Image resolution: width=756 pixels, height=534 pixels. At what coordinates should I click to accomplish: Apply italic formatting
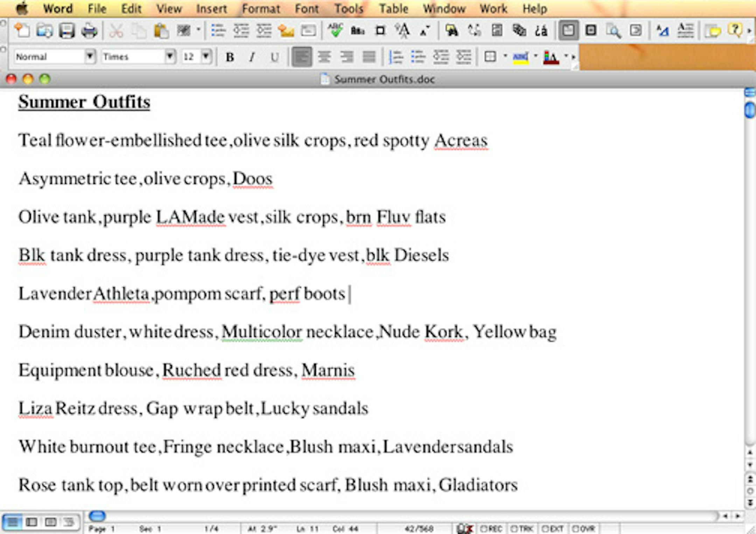pos(252,57)
